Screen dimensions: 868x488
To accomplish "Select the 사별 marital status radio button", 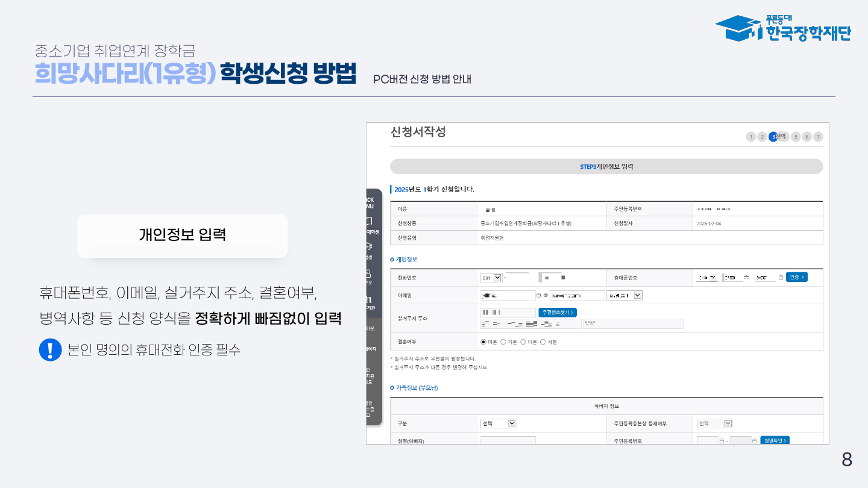I will pos(542,342).
